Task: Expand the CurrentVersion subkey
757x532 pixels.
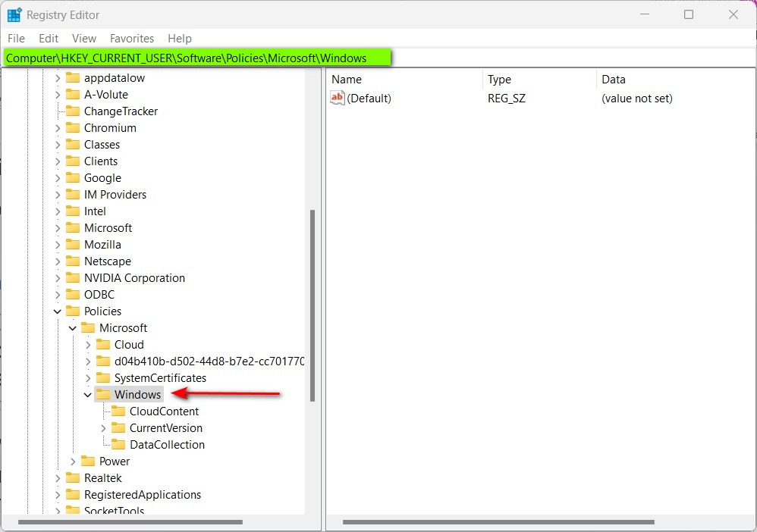Action: coord(103,428)
